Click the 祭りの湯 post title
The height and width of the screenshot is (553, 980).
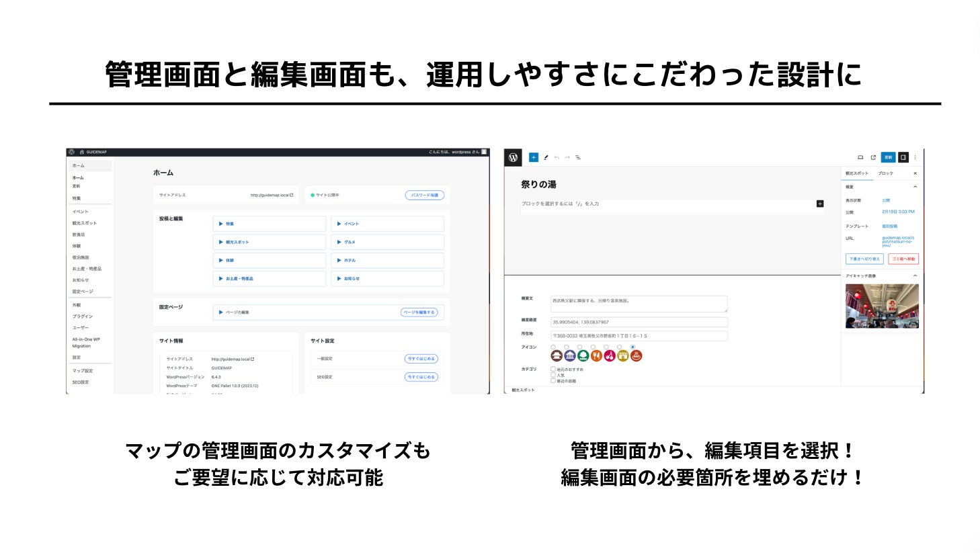click(x=538, y=184)
